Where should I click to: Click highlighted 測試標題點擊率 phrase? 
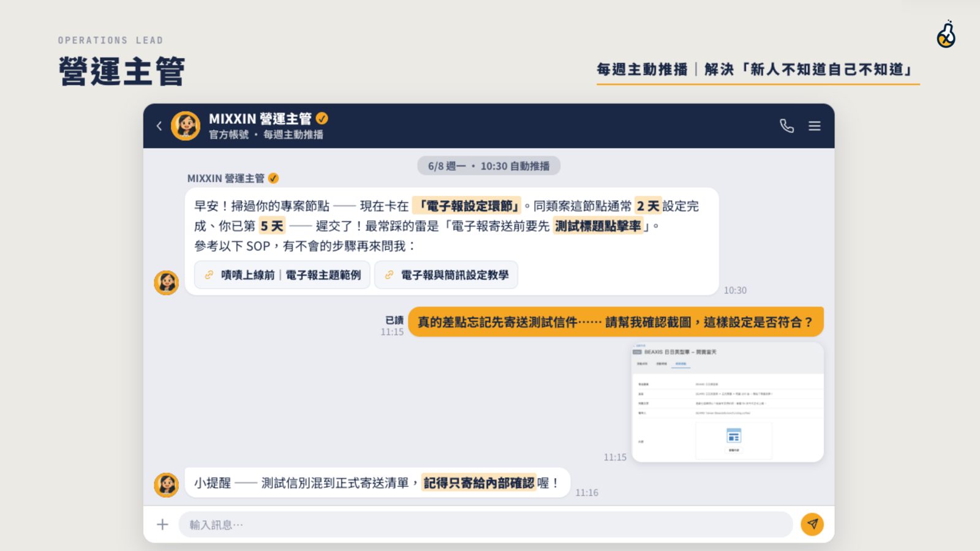pos(598,226)
